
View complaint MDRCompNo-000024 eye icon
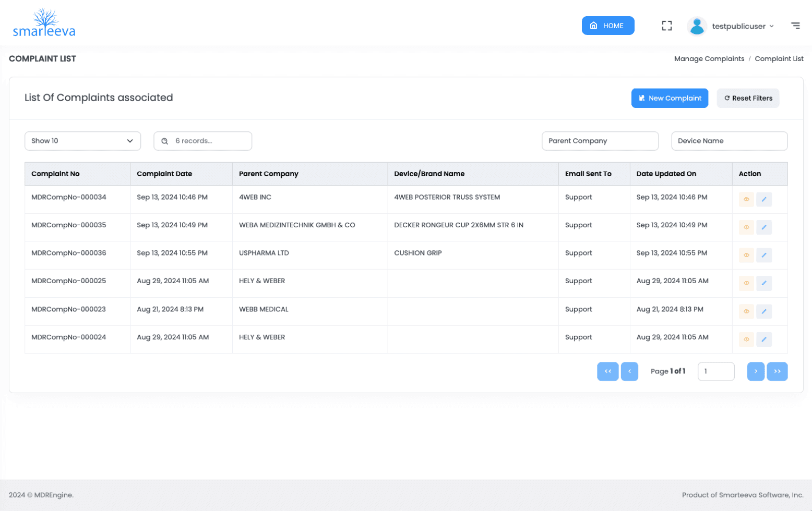point(746,339)
